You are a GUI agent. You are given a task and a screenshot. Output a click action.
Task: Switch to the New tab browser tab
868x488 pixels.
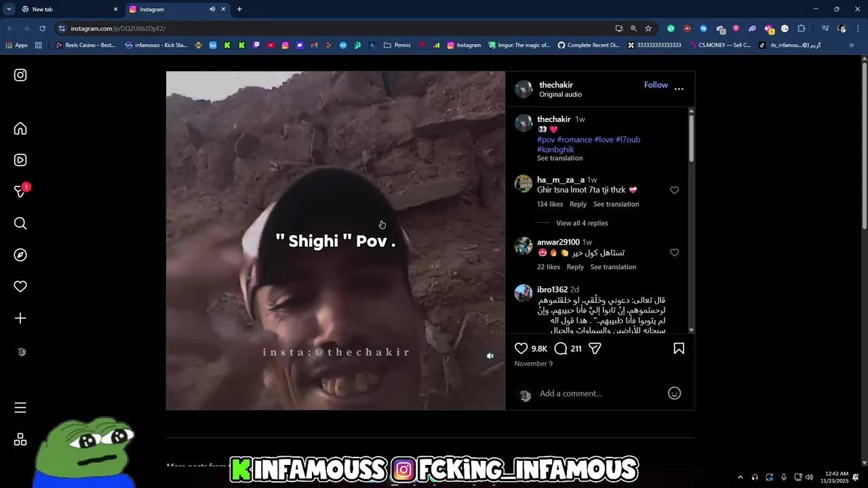pos(68,9)
